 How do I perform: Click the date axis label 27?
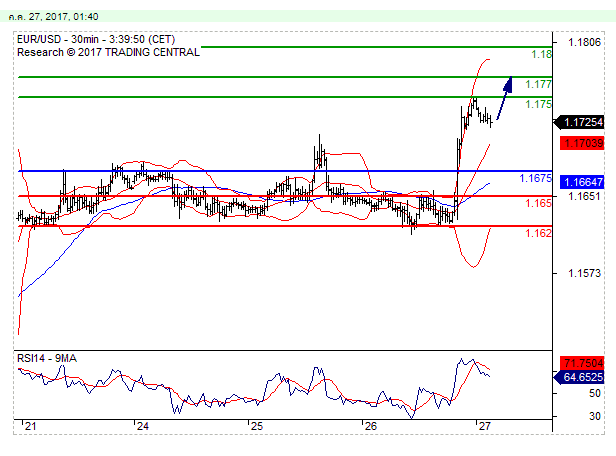(x=485, y=426)
